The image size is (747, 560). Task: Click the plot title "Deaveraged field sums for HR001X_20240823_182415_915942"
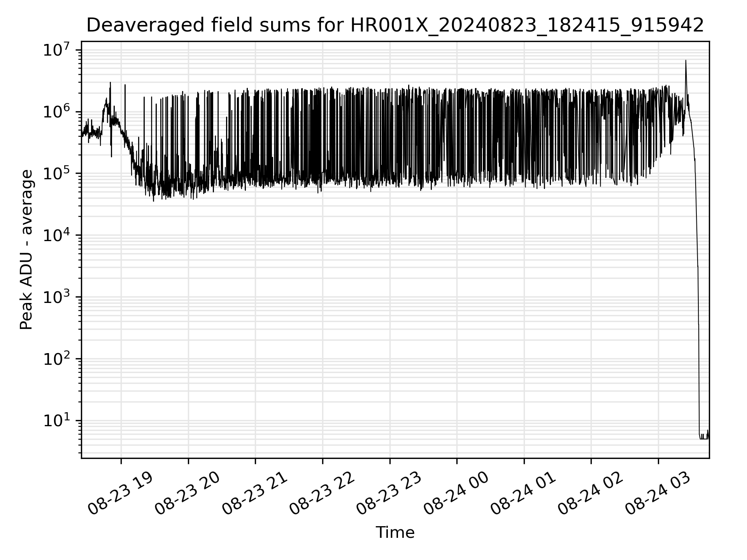click(x=395, y=25)
